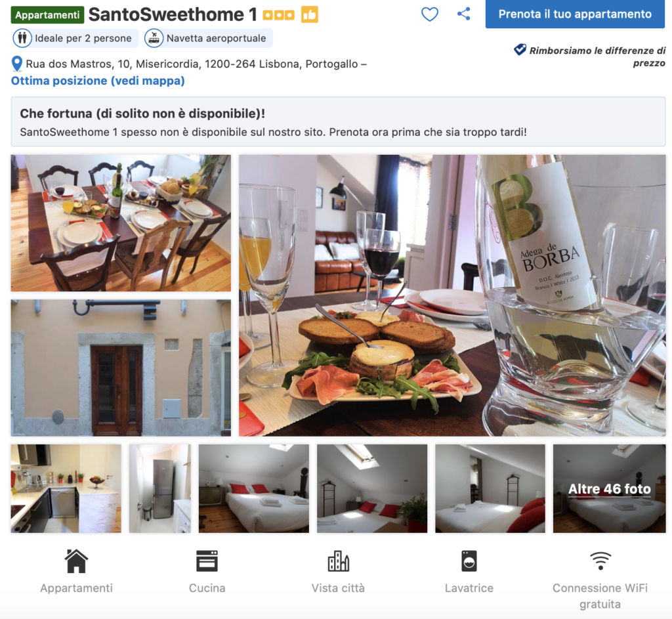Image resolution: width=672 pixels, height=619 pixels.
Task: Open Ottima posizione (vedi mappa) link
Action: (98, 81)
